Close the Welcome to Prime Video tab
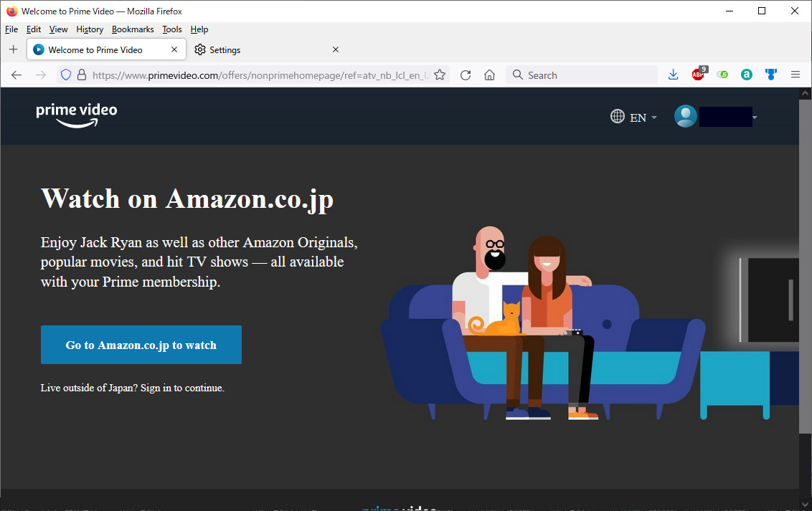The image size is (812, 511). [x=174, y=49]
